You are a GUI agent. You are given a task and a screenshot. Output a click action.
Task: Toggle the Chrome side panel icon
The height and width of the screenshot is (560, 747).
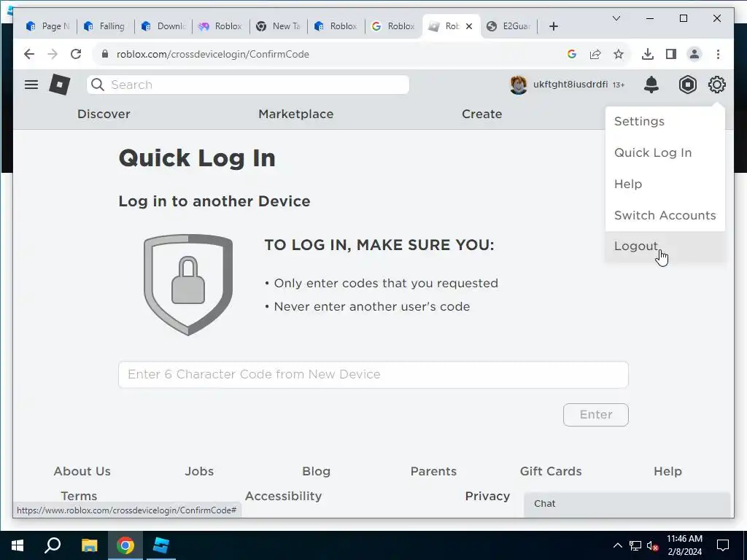pyautogui.click(x=671, y=54)
